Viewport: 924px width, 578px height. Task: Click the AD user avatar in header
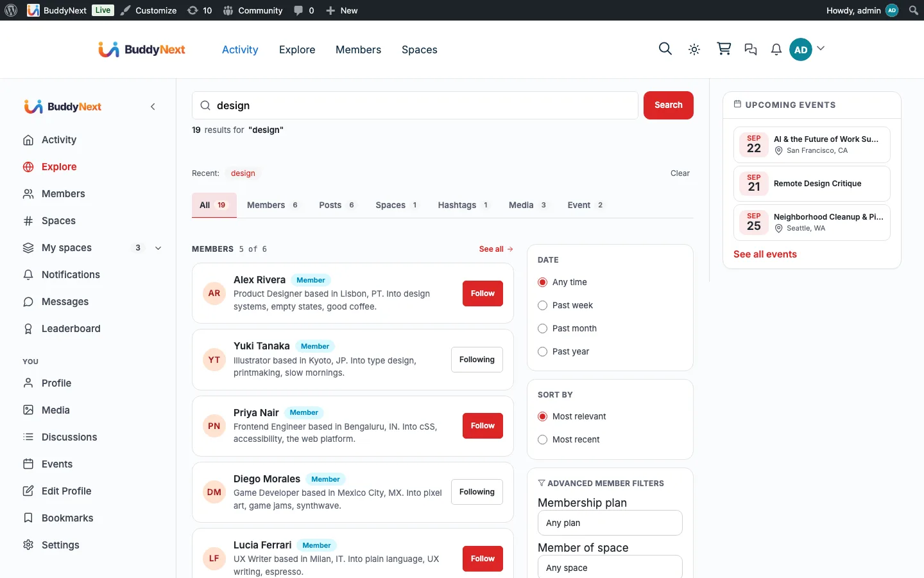[801, 49]
